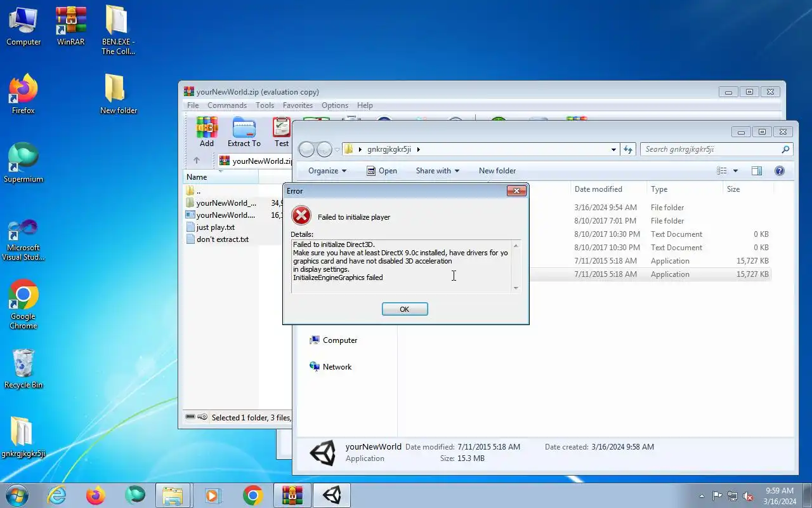The height and width of the screenshot is (508, 812).
Task: Open the view options dropdown arrow
Action: 735,171
